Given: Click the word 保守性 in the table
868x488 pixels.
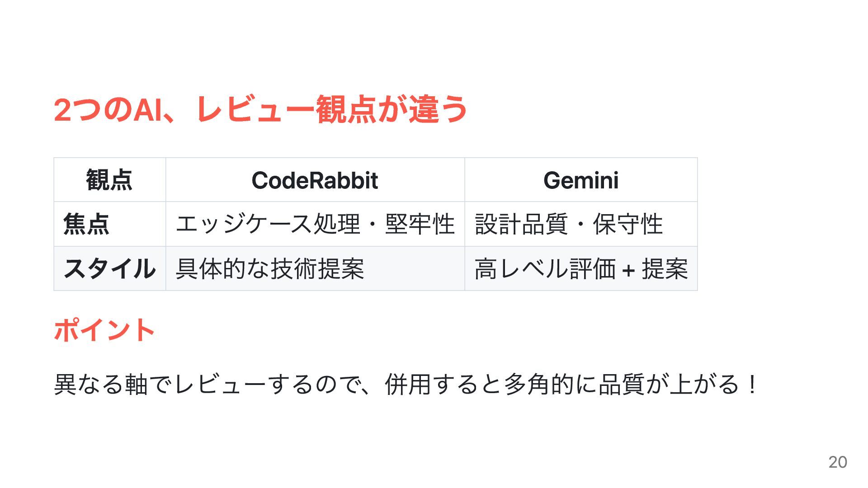Looking at the screenshot, I should [627, 224].
